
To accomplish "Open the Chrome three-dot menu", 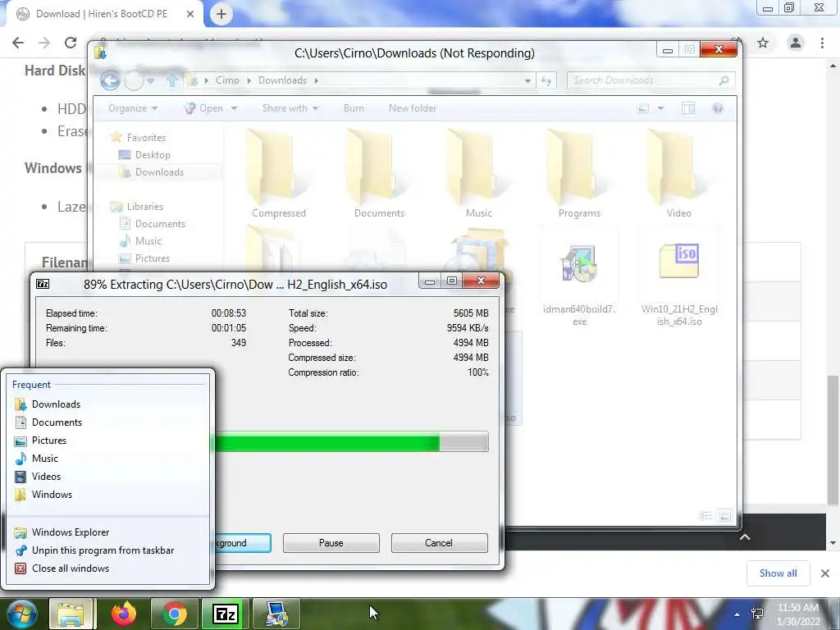I will click(x=822, y=43).
